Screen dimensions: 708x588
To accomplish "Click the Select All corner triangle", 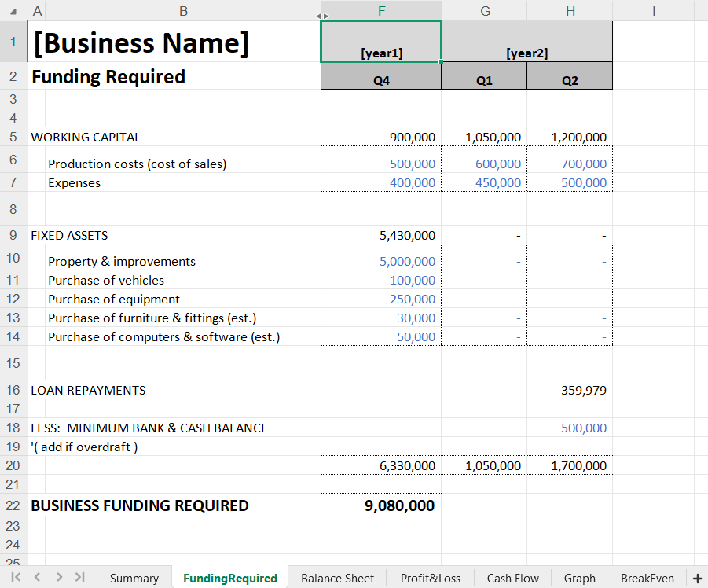I will pos(13,10).
